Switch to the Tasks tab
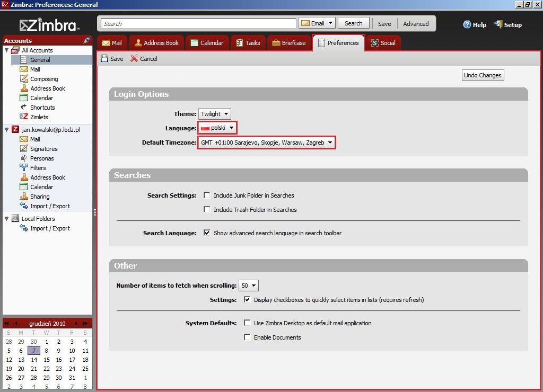Image resolution: width=543 pixels, height=392 pixels. (248, 43)
